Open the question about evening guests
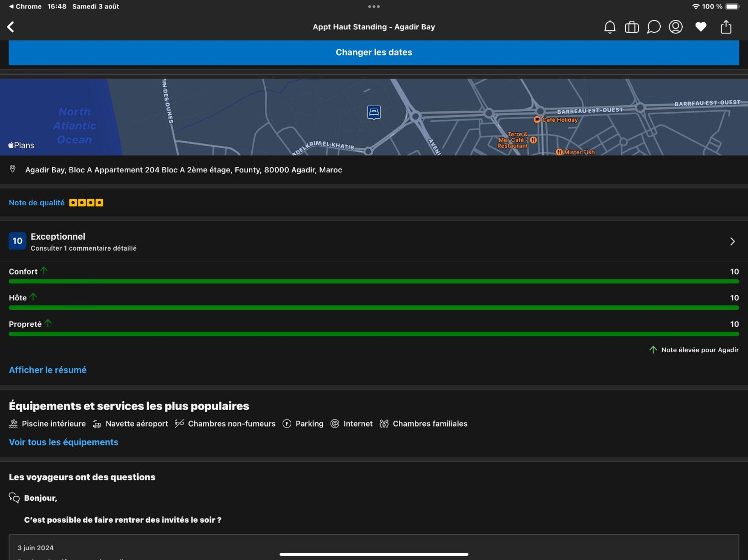Viewport: 748px width, 560px height. tap(123, 520)
